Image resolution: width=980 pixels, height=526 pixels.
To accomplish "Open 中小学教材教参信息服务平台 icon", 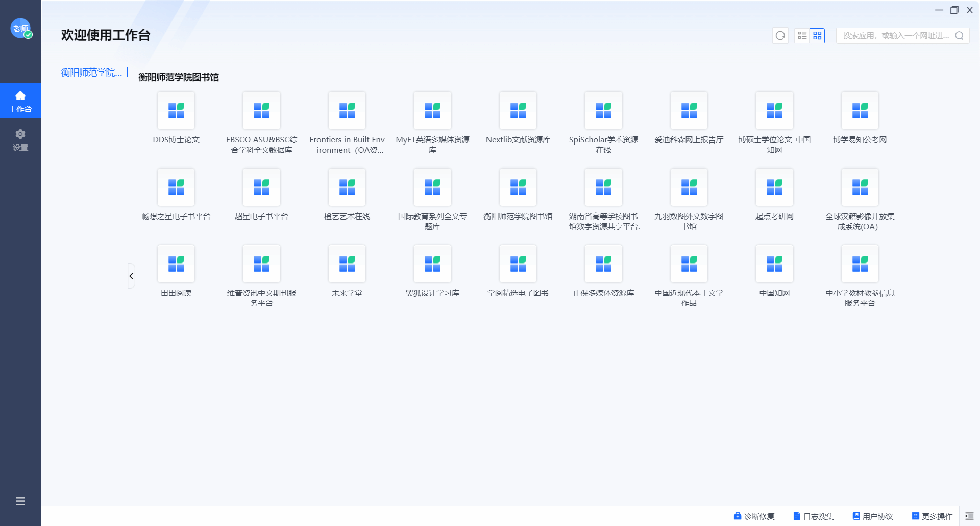I will click(860, 264).
